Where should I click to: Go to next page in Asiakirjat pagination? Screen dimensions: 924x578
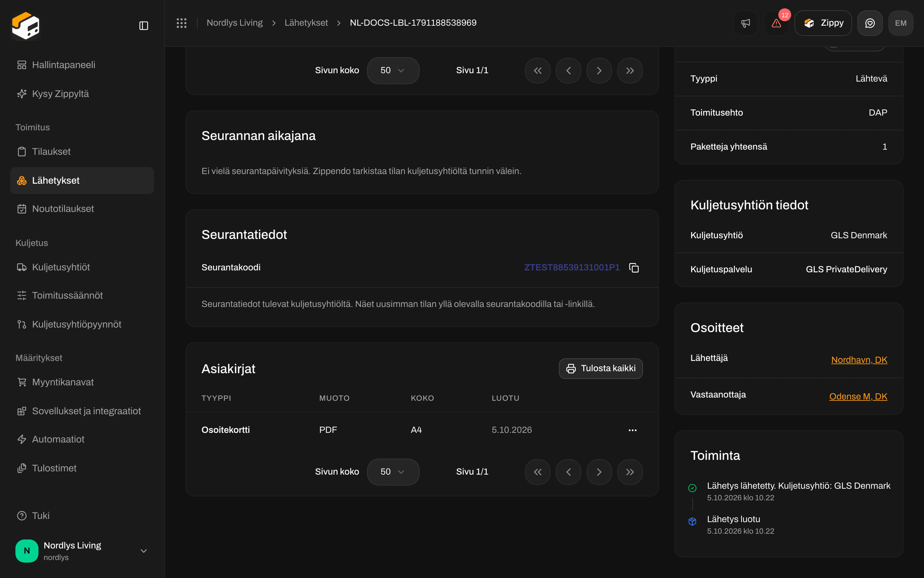(x=599, y=472)
